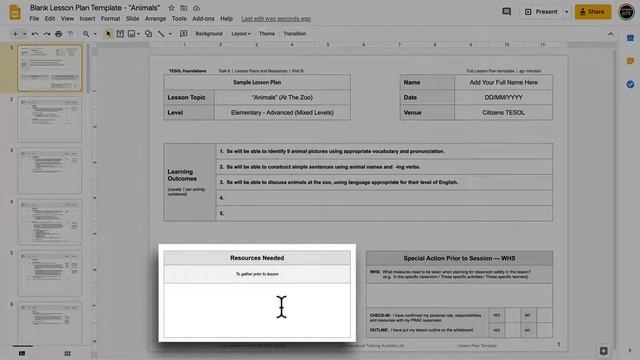Screen dimensions: 640x360
Task: Click the Transition button
Action: pyautogui.click(x=295, y=34)
